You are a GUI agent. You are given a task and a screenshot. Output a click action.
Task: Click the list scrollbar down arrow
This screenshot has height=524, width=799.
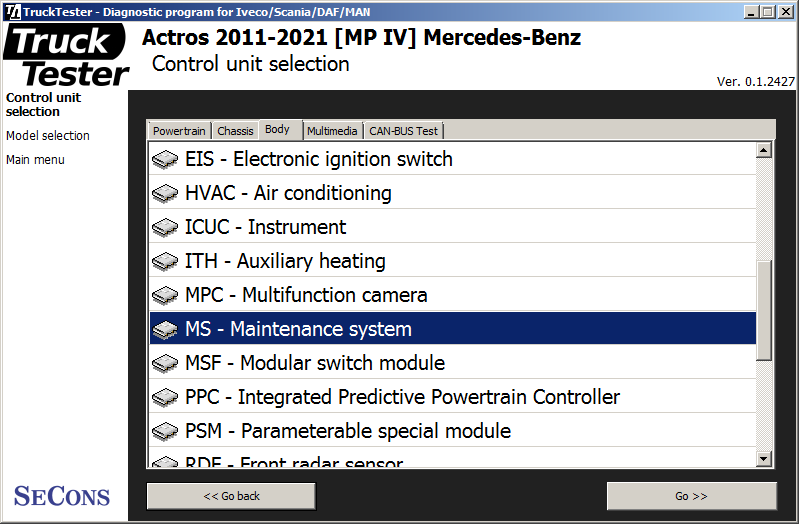tap(763, 459)
